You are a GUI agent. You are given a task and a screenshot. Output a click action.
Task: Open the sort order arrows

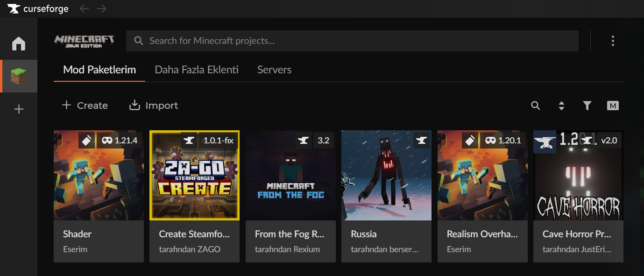(x=561, y=106)
